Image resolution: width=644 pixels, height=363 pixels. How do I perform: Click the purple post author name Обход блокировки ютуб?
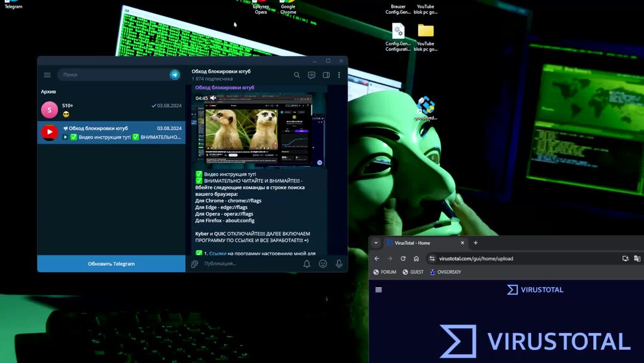click(x=225, y=87)
